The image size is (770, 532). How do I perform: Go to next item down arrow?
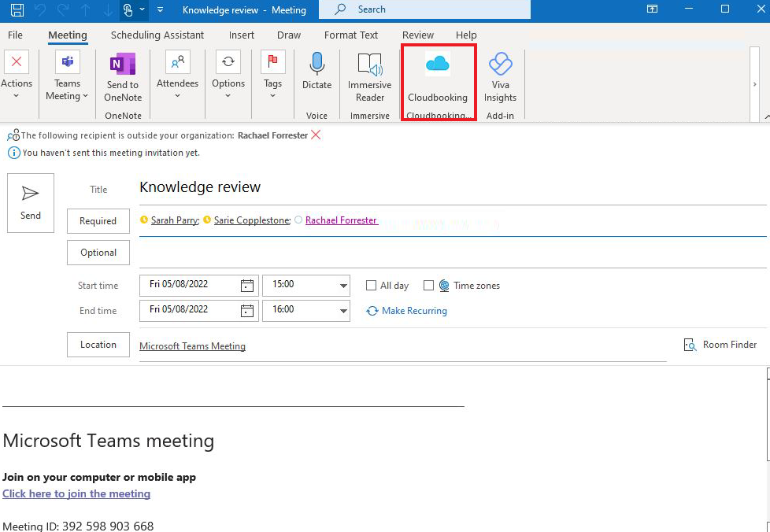pos(108,9)
